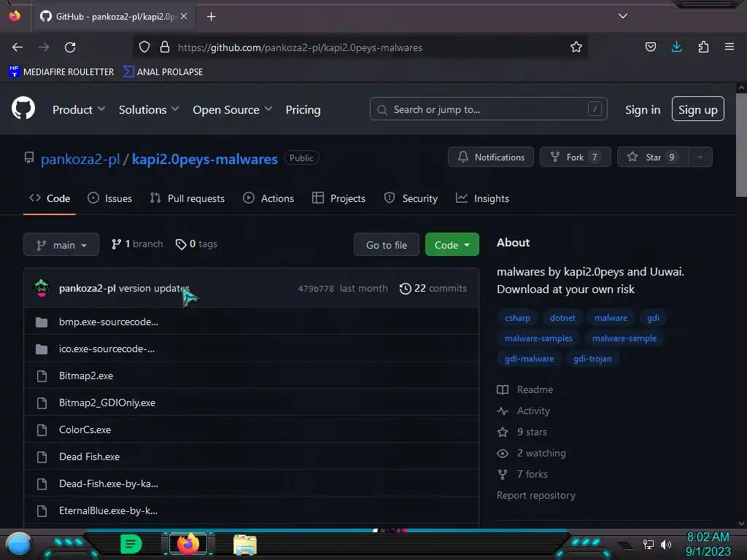Screen dimensions: 747x560
Task: Open ColorCs.exe file
Action: [85, 429]
